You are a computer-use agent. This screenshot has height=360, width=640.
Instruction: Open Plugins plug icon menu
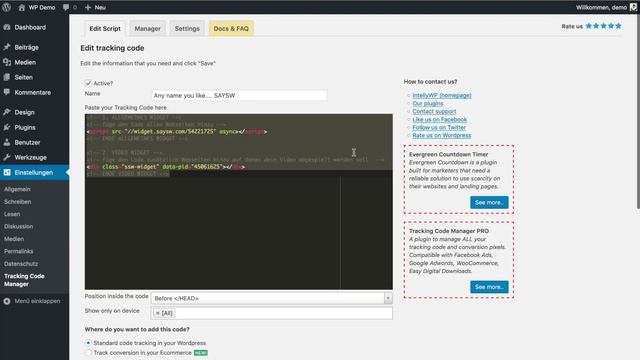point(7,127)
